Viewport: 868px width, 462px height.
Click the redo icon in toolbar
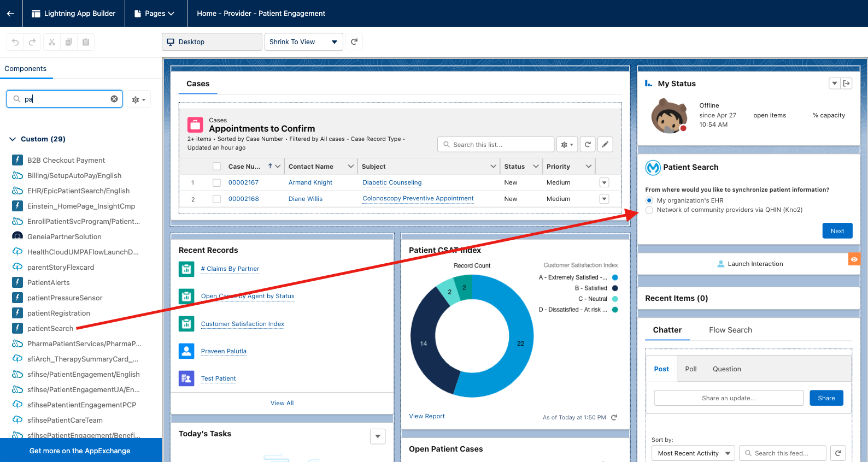click(32, 42)
